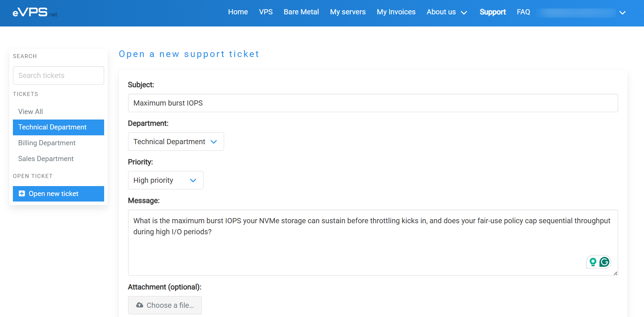Click into the Subject field
The height and width of the screenshot is (317, 644).
(x=373, y=103)
